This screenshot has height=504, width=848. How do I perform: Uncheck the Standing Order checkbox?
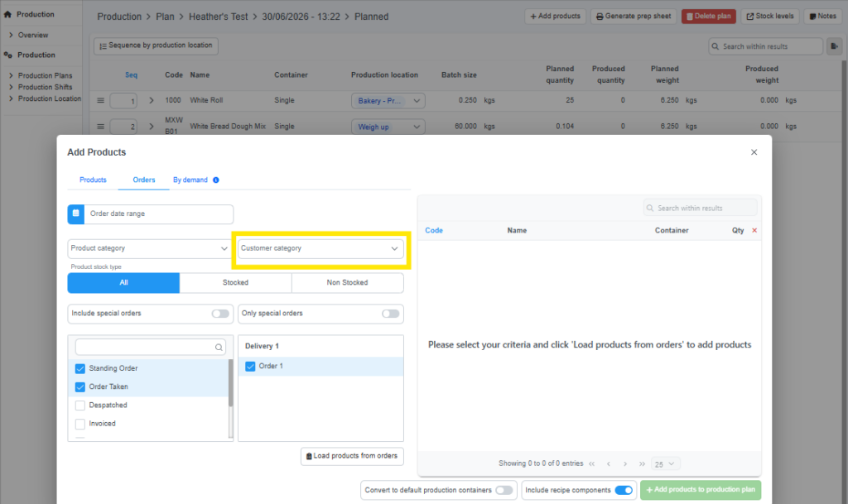point(80,369)
